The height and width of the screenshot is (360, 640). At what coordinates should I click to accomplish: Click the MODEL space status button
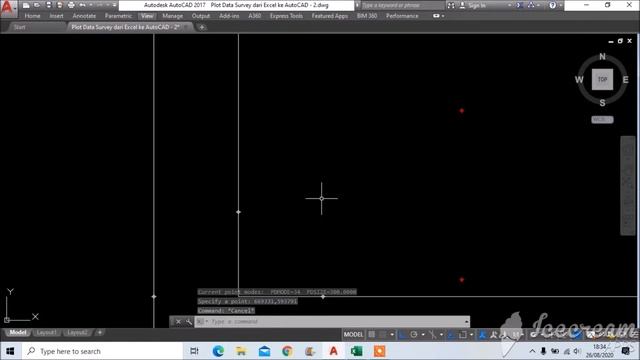pyautogui.click(x=353, y=335)
